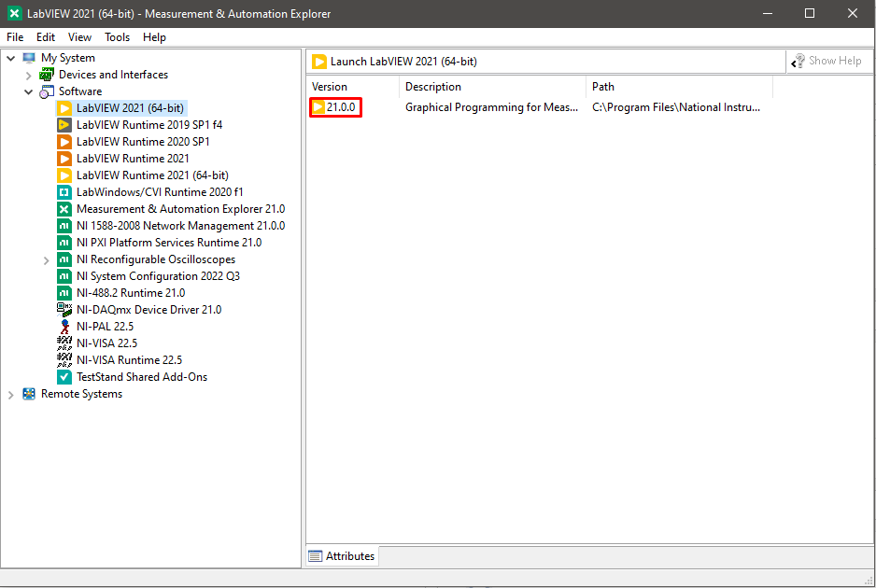Click the Measurement & Automation Explorer 21.0 icon
Screen dimensions: 876x588
64,209
